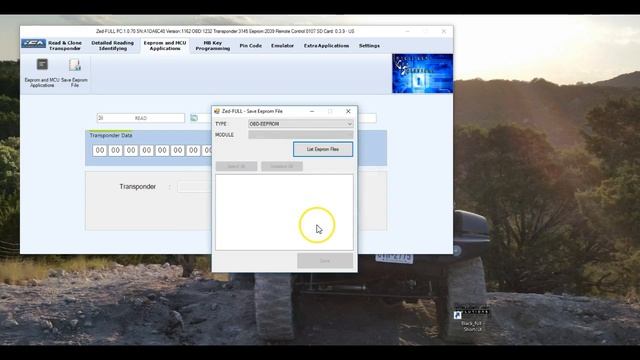Click the Transponder value field
Viewport: 640px width, 360px height.
coord(194,187)
